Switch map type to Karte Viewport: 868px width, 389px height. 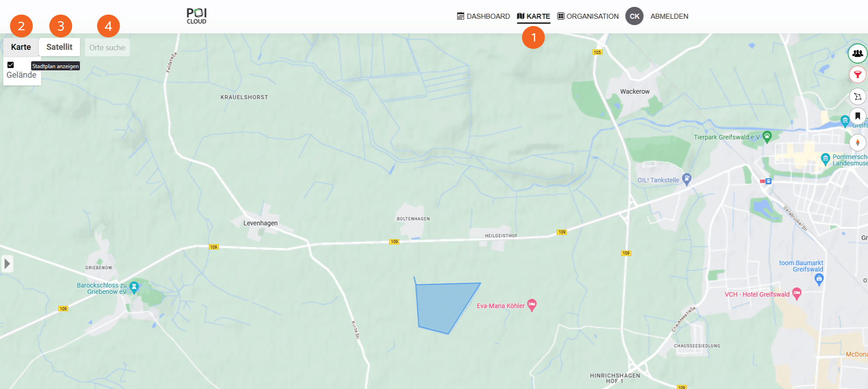(21, 47)
